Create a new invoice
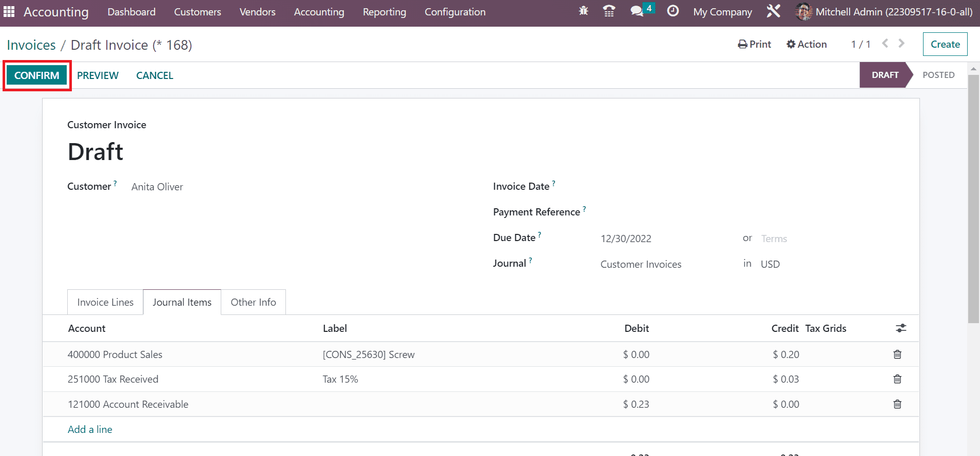This screenshot has width=980, height=456. point(945,44)
